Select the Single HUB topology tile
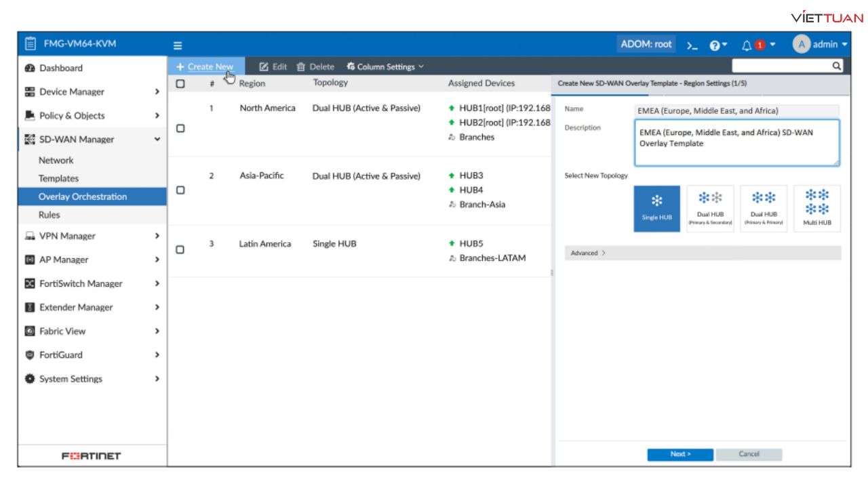Image resolution: width=868 pixels, height=488 pixels. coord(656,209)
